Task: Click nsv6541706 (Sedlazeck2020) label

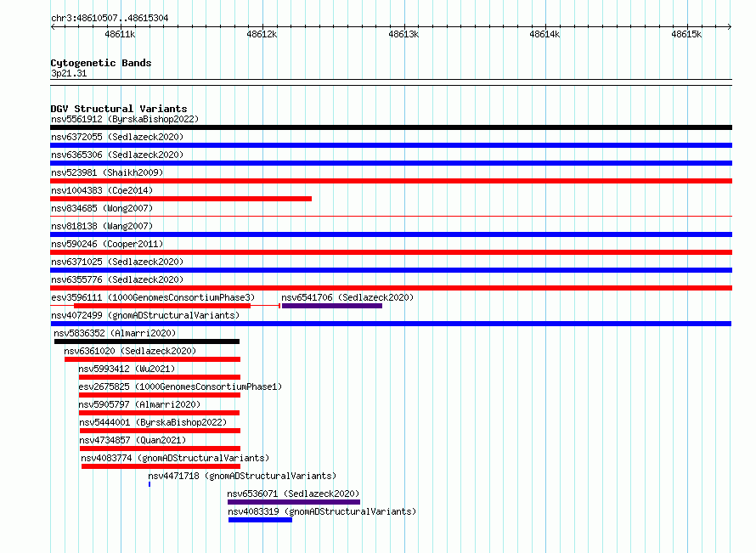Action: point(347,297)
